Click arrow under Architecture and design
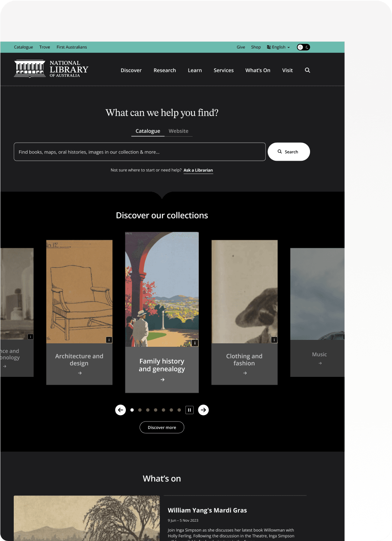Image resolution: width=392 pixels, height=541 pixels. [80, 373]
